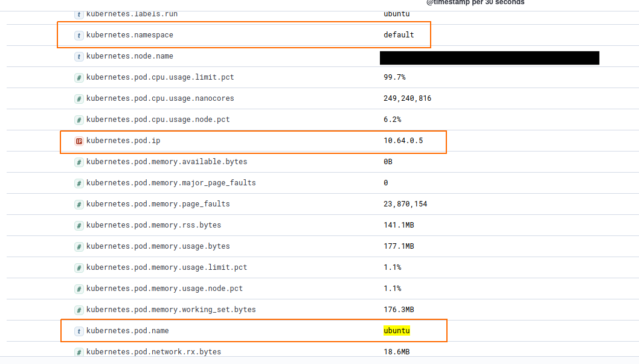Click the text-type icon beside kubernetes.namespace
Image resolution: width=639 pixels, height=364 pixels.
79,36
